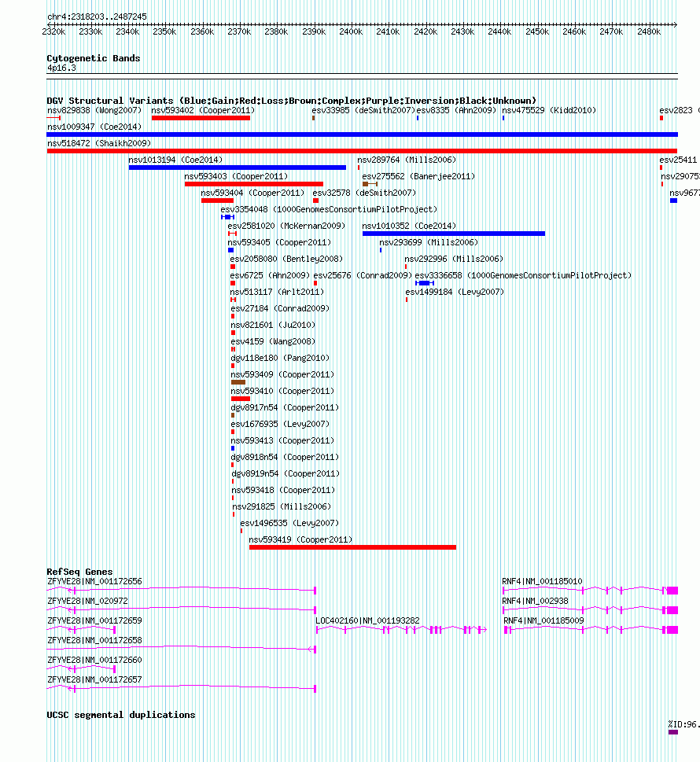Click esv1499184 (Levy2007) label

(455, 292)
